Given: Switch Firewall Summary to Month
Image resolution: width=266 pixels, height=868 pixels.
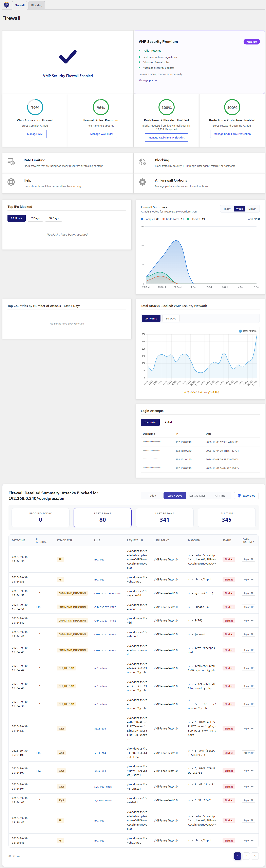Looking at the screenshot, I should [x=252, y=209].
